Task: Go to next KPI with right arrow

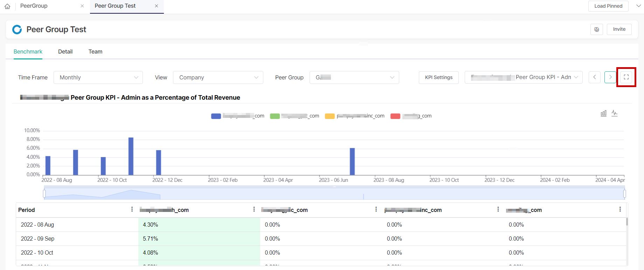Action: click(610, 77)
